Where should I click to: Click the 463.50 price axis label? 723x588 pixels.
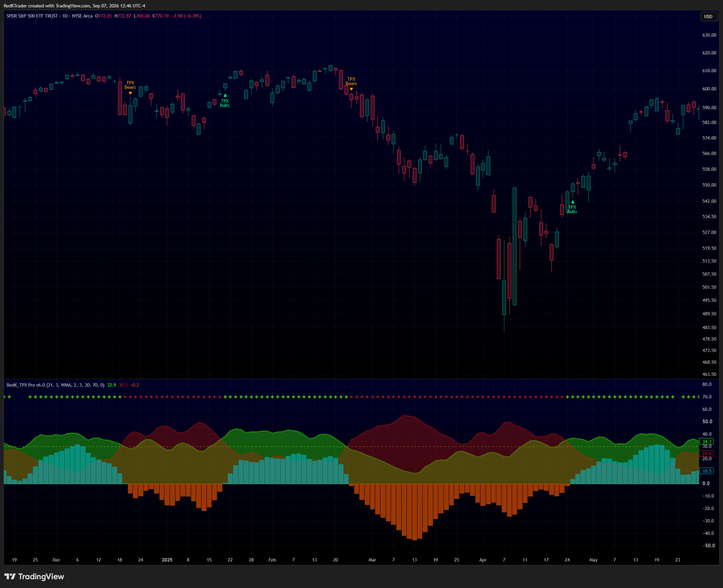709,374
